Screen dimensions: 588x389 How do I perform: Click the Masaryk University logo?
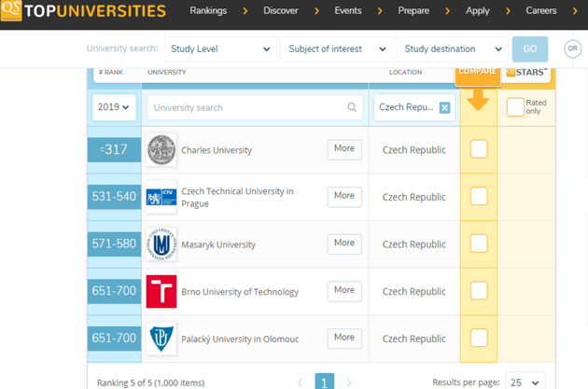tap(161, 244)
